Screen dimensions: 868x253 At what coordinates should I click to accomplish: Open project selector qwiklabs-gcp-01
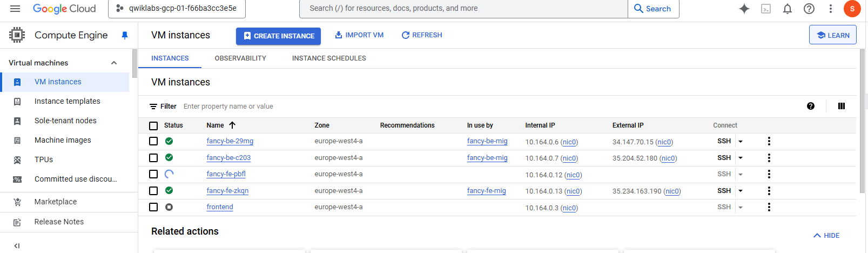(x=177, y=9)
